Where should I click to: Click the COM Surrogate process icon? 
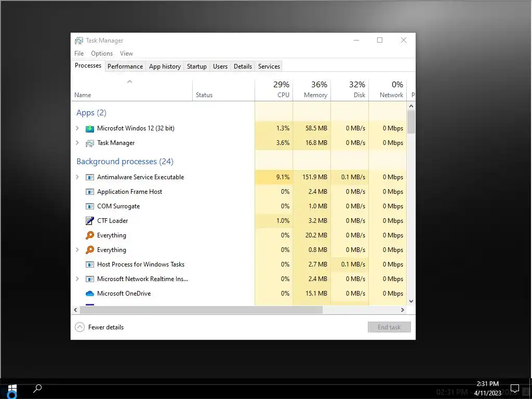tap(89, 206)
